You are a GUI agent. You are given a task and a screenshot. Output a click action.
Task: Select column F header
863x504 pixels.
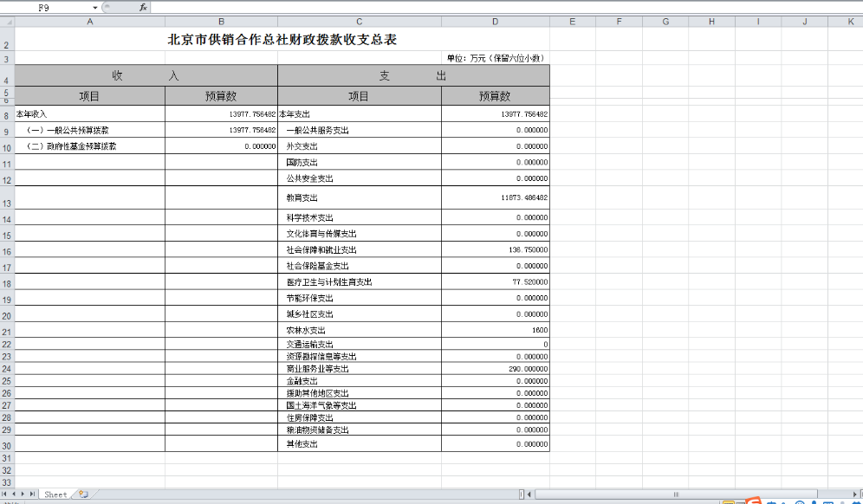click(620, 22)
